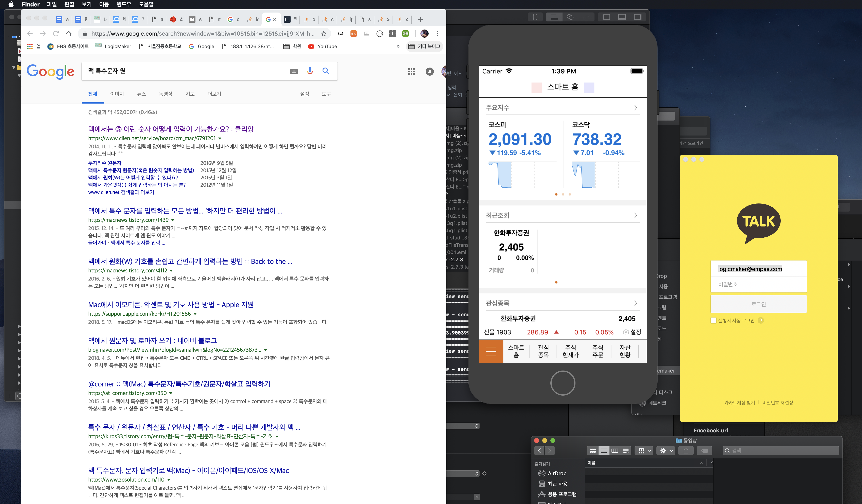This screenshot has width=862, height=504.
Task: Click the Google voice search microphone icon
Action: tap(310, 71)
